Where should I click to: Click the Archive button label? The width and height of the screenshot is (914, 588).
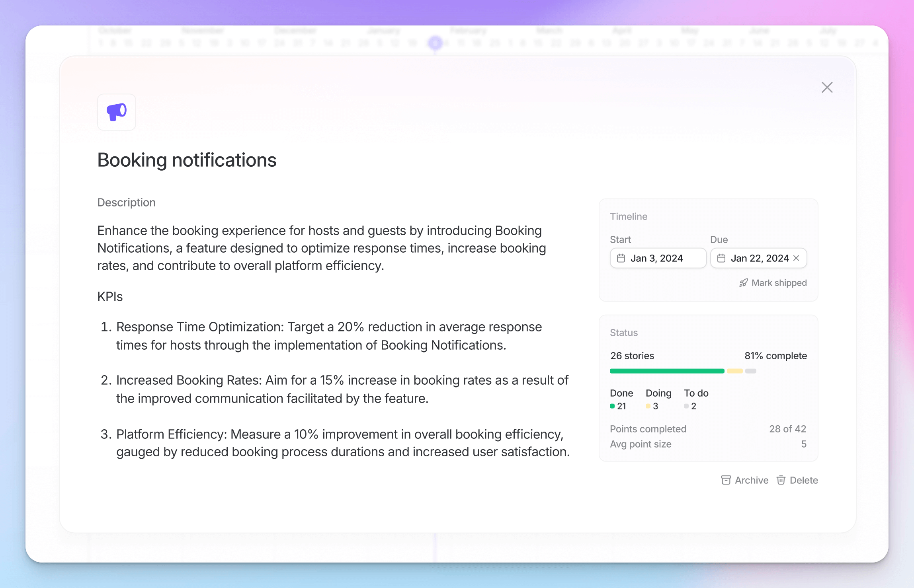coord(751,480)
